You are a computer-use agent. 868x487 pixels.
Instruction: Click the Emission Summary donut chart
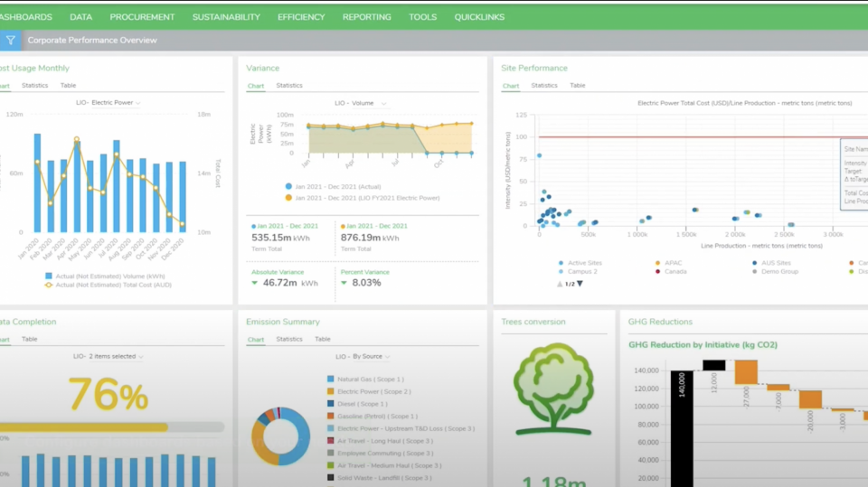click(280, 435)
